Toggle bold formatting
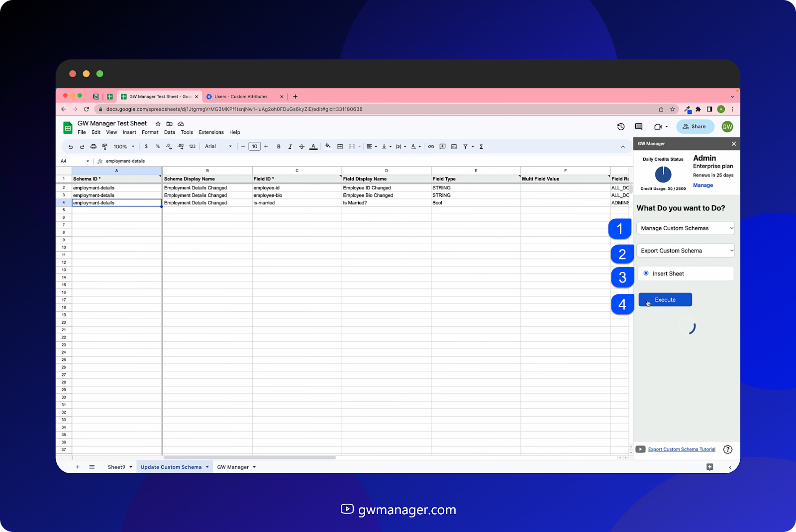796x532 pixels. click(279, 147)
